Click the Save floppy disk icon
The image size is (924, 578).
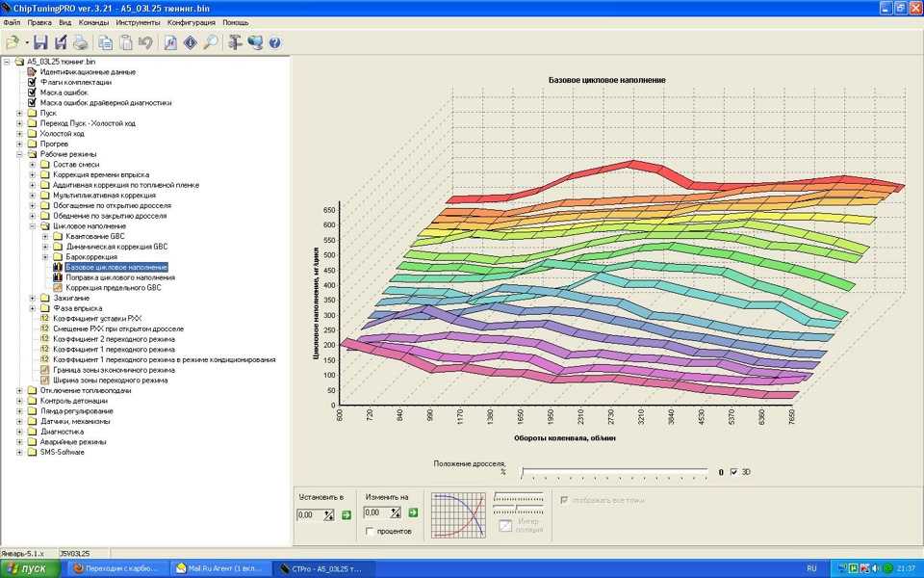point(40,42)
